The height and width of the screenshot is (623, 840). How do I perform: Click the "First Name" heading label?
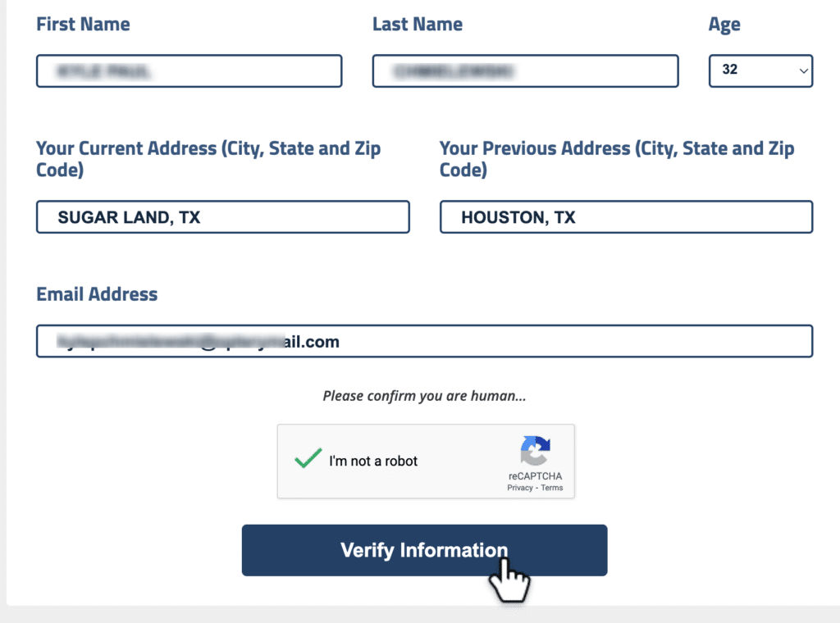click(83, 24)
